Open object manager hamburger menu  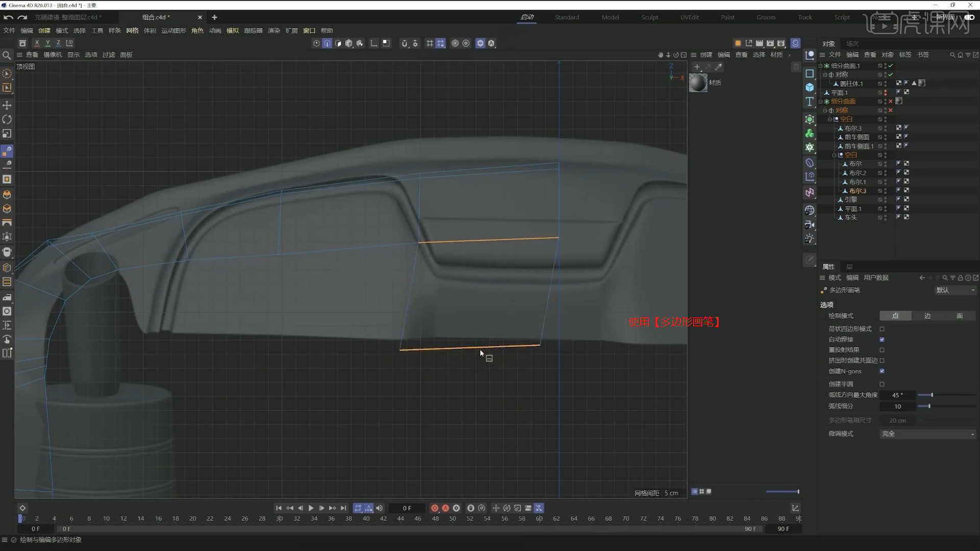[822, 55]
